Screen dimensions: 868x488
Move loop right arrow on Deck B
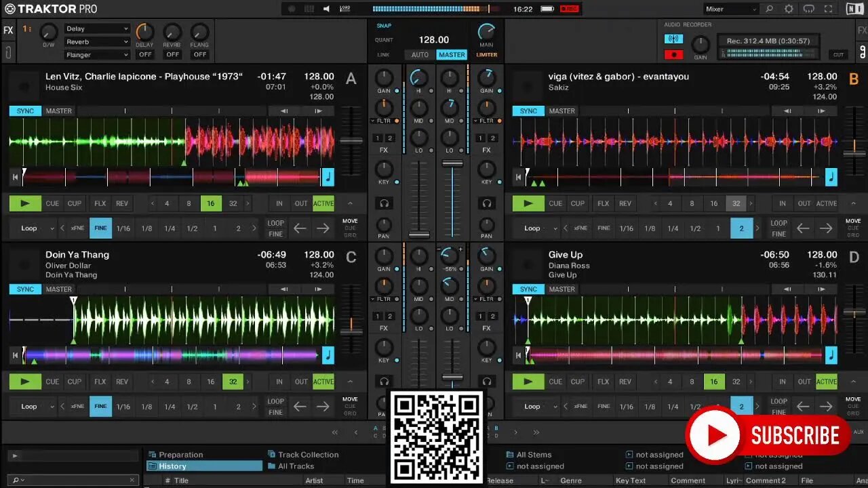(x=826, y=228)
